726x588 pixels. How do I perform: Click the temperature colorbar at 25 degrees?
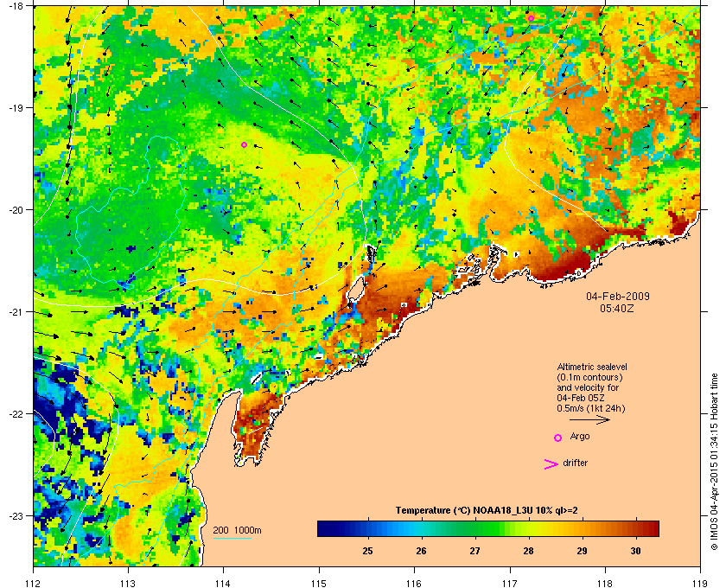(x=368, y=528)
